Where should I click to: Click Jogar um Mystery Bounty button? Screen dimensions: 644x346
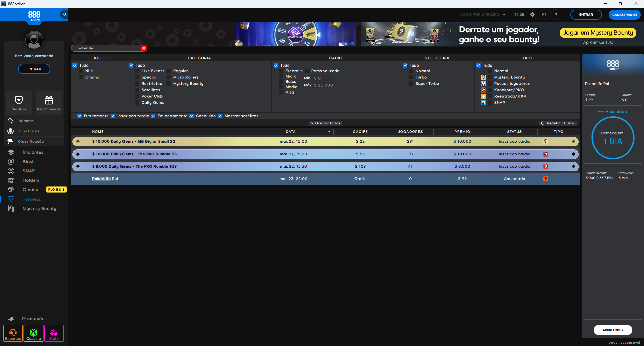pos(598,33)
